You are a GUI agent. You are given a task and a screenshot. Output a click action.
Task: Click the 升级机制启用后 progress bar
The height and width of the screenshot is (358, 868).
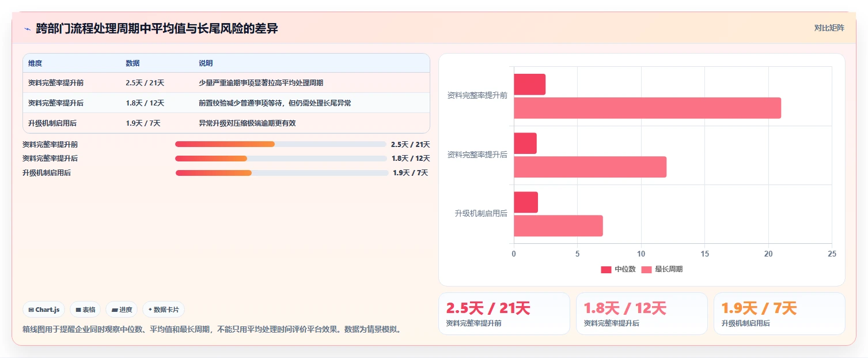click(282, 172)
